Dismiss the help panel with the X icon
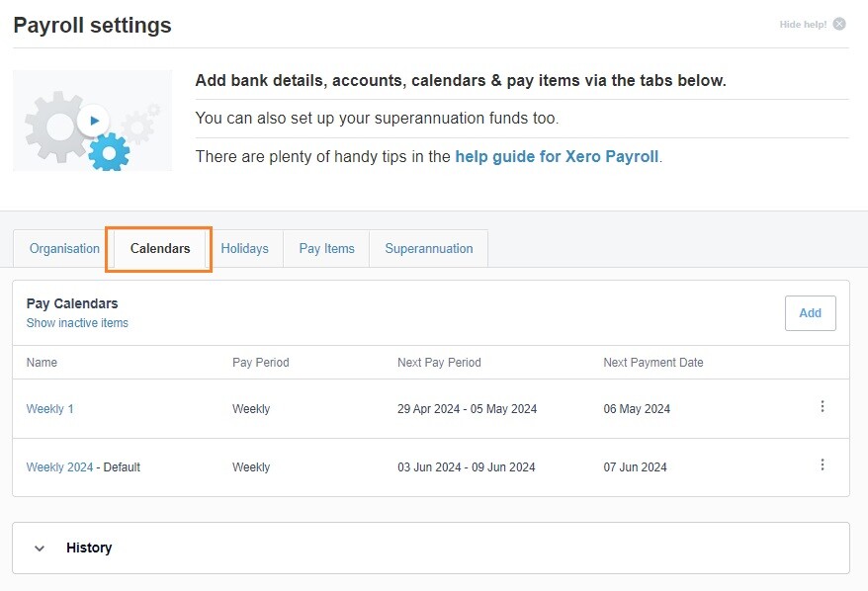 pos(838,23)
